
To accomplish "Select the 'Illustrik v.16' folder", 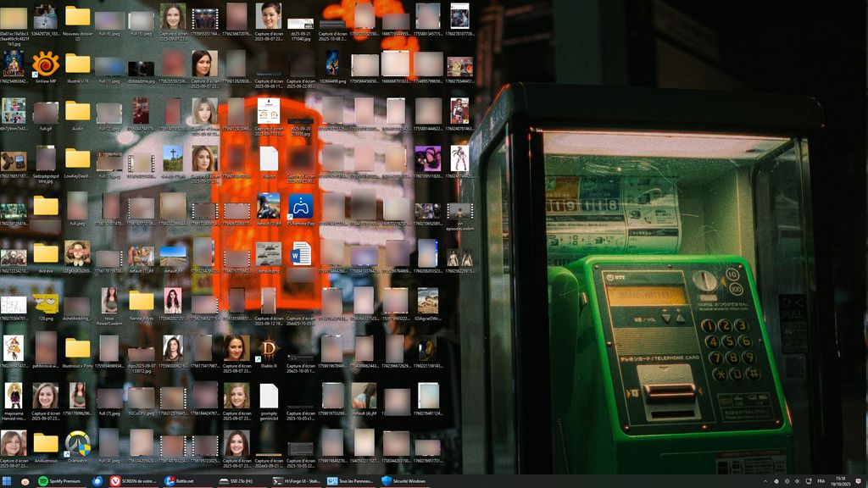I will [x=77, y=69].
